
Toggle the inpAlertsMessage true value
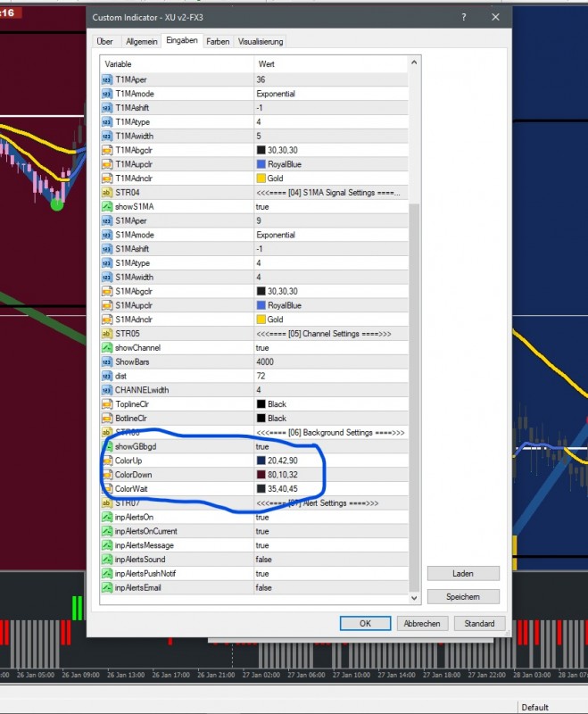click(x=262, y=545)
